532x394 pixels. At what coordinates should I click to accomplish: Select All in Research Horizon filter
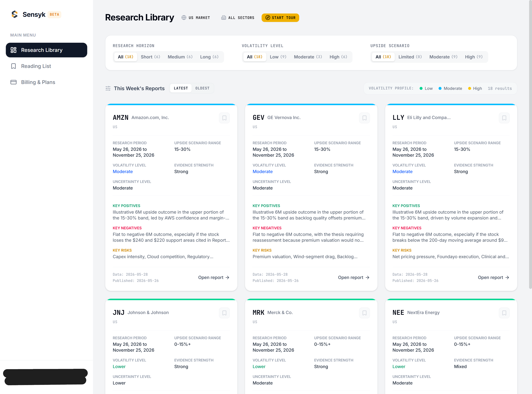(x=126, y=57)
